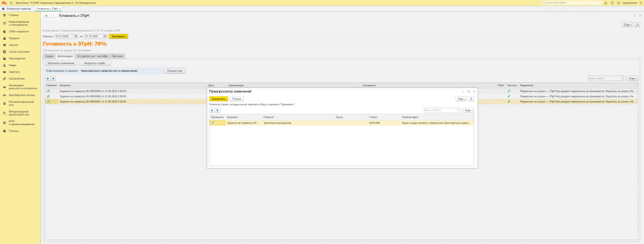Expand search history dropdown above main table
The image size is (644, 244).
[x=623, y=78]
